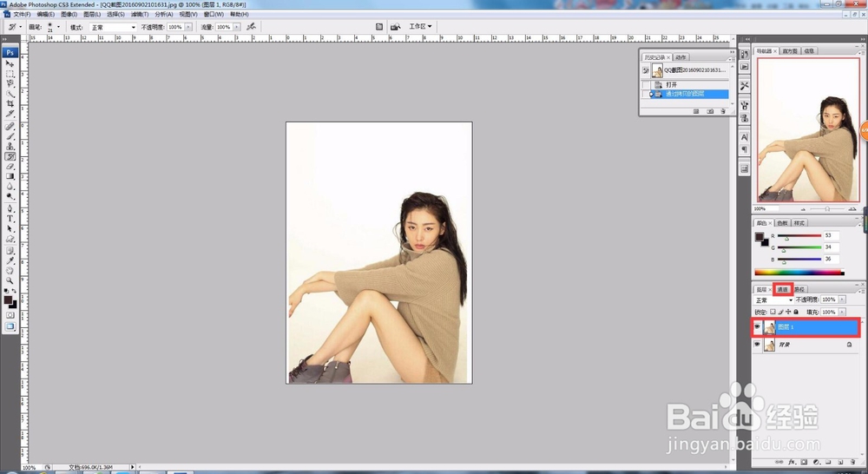Toggle lock image pixels

[x=780, y=312]
